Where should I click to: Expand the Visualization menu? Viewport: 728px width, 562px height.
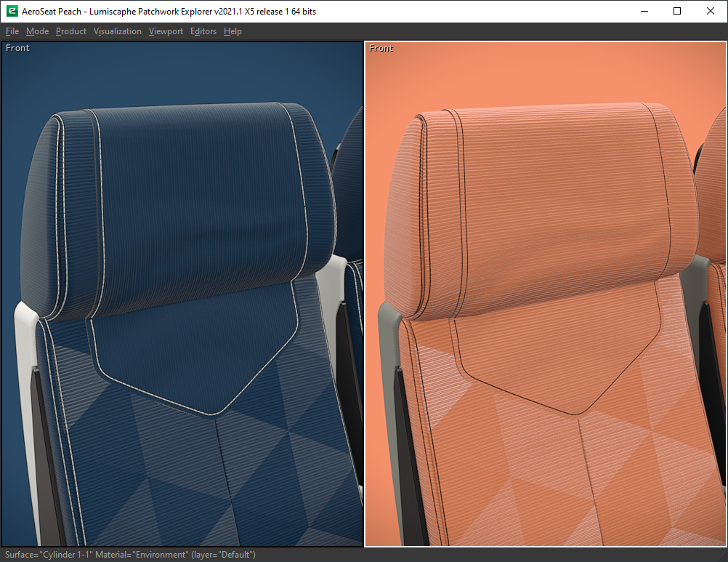point(118,31)
